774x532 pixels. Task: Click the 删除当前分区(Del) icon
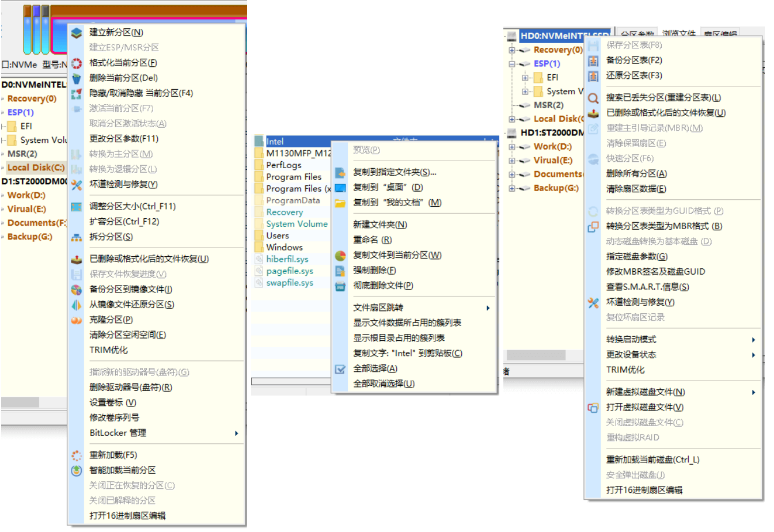77,78
